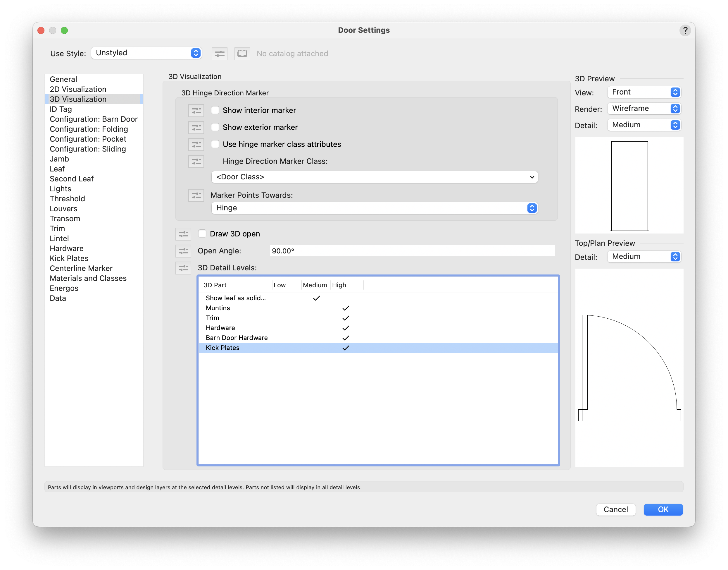728x570 pixels.
Task: Open the Materials and Classes settings pane
Action: [x=88, y=278]
